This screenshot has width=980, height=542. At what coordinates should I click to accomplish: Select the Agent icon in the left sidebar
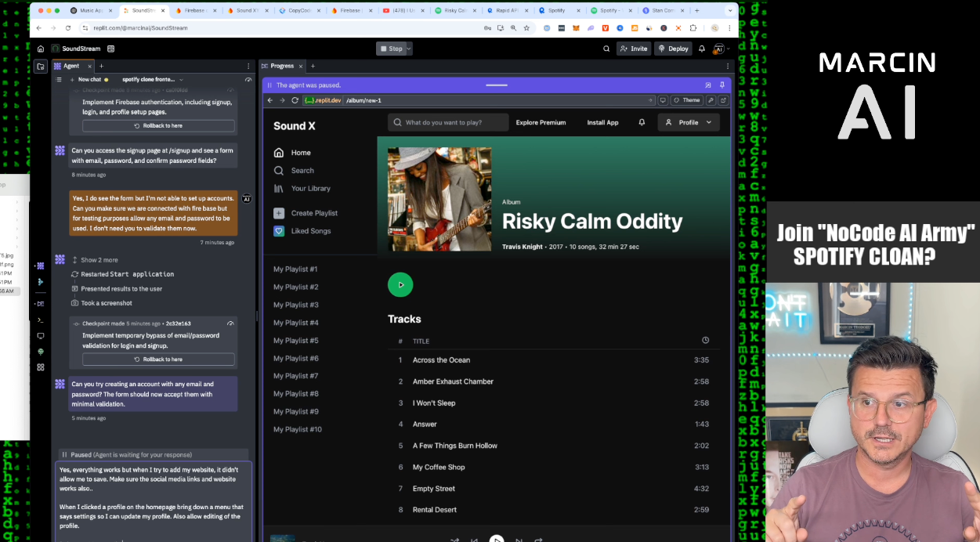point(40,266)
